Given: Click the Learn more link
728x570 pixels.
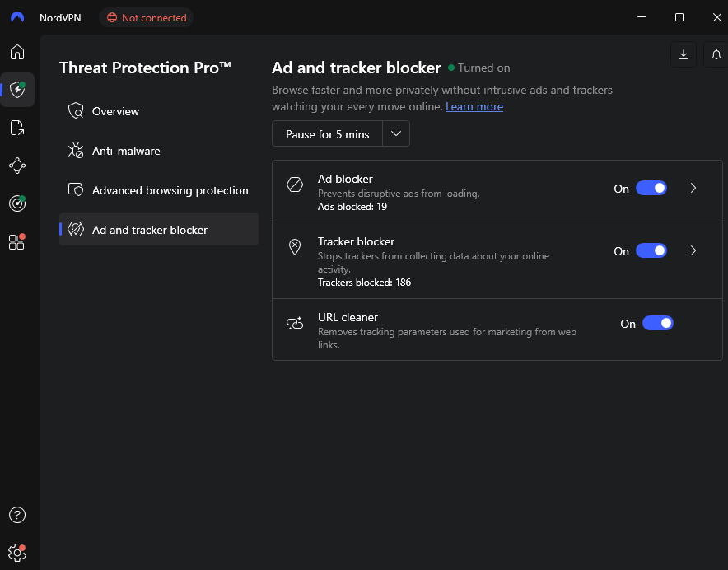Looking at the screenshot, I should 474,106.
